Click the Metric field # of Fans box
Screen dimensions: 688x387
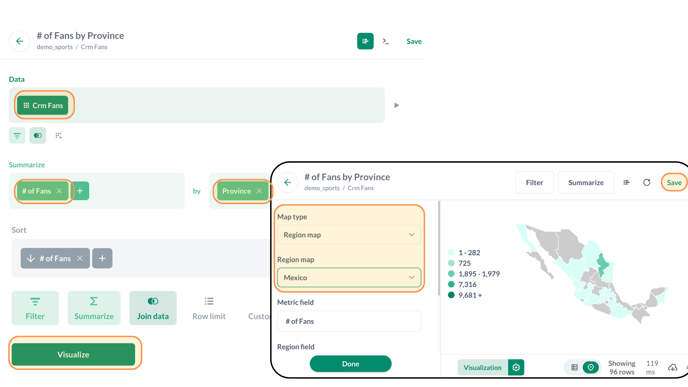(x=349, y=321)
